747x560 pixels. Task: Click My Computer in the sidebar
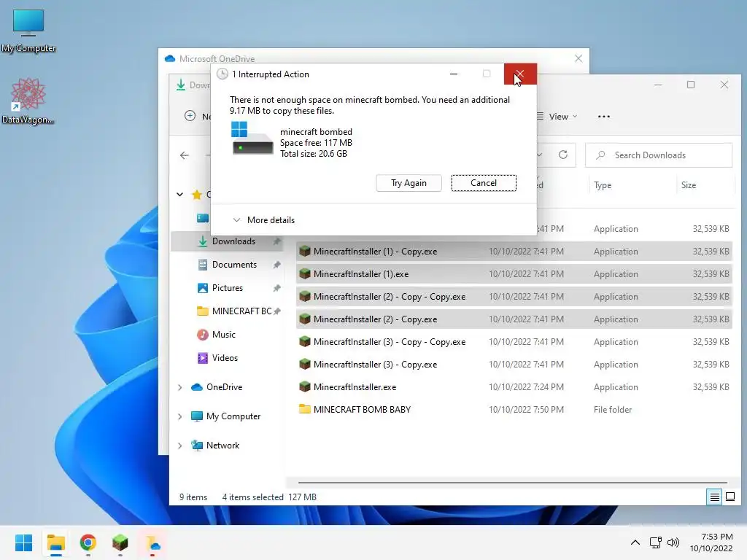click(x=233, y=416)
